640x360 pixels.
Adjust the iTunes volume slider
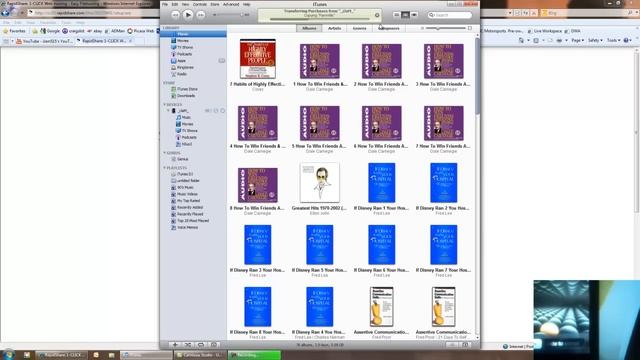(231, 15)
